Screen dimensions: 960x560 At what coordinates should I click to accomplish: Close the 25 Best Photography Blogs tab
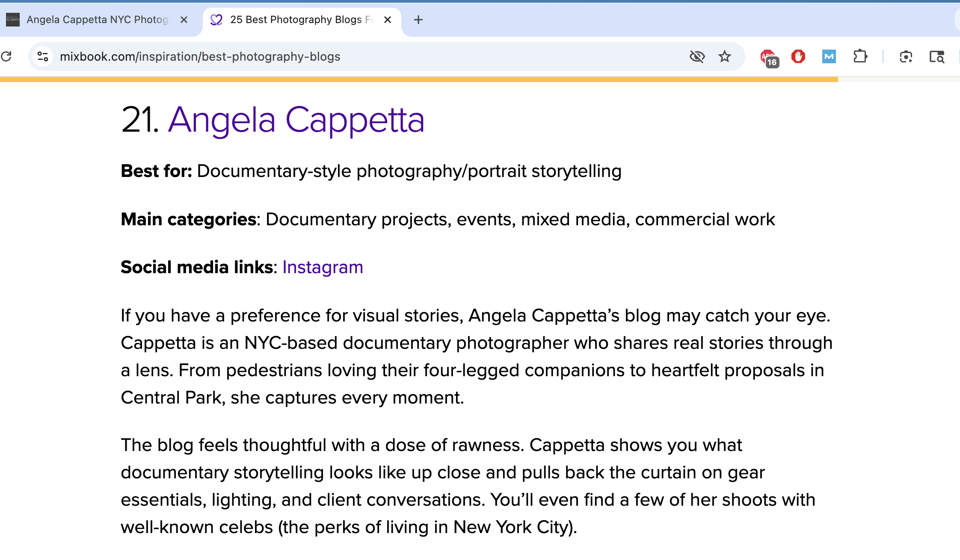pyautogui.click(x=388, y=20)
